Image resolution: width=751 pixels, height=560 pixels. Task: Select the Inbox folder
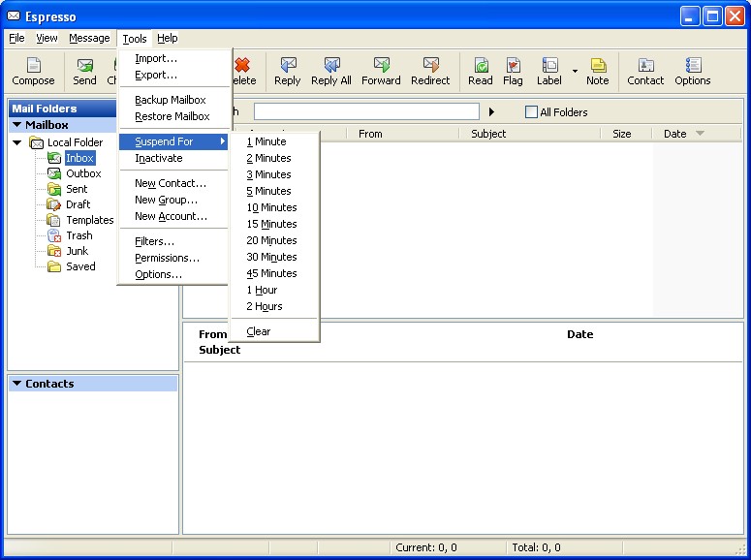(79, 158)
